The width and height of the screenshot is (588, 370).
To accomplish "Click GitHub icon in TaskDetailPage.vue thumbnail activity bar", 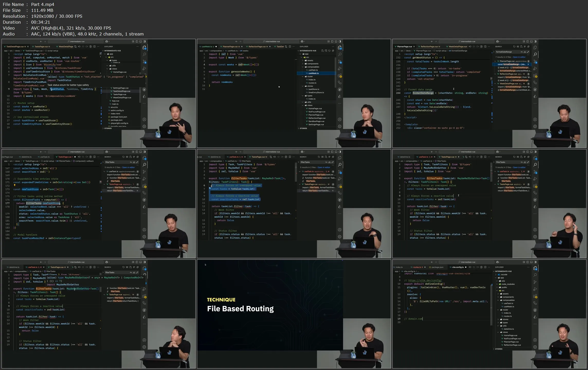I will (x=144, y=89).
